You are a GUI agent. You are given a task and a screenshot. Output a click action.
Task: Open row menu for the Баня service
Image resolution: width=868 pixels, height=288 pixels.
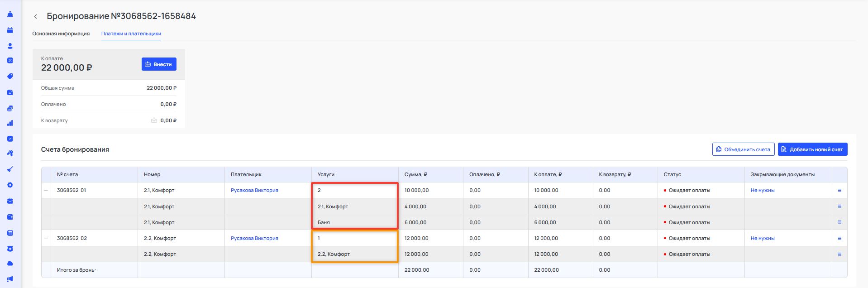[839, 222]
